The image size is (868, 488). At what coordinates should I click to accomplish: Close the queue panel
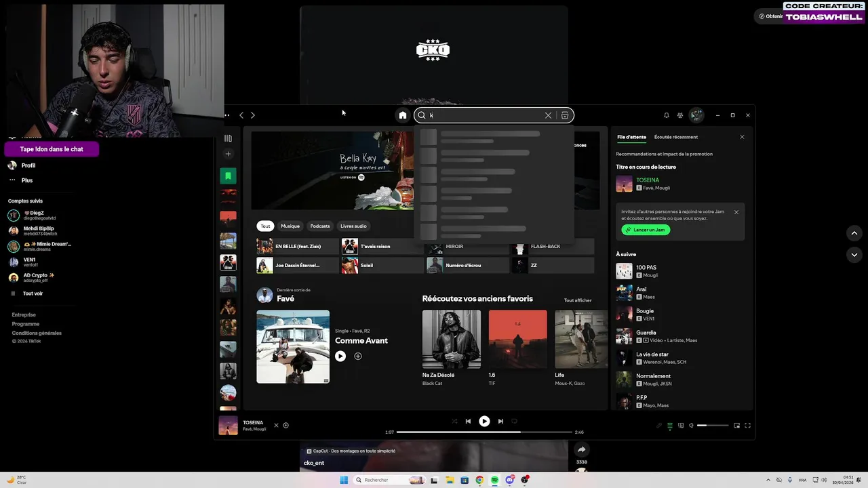742,137
